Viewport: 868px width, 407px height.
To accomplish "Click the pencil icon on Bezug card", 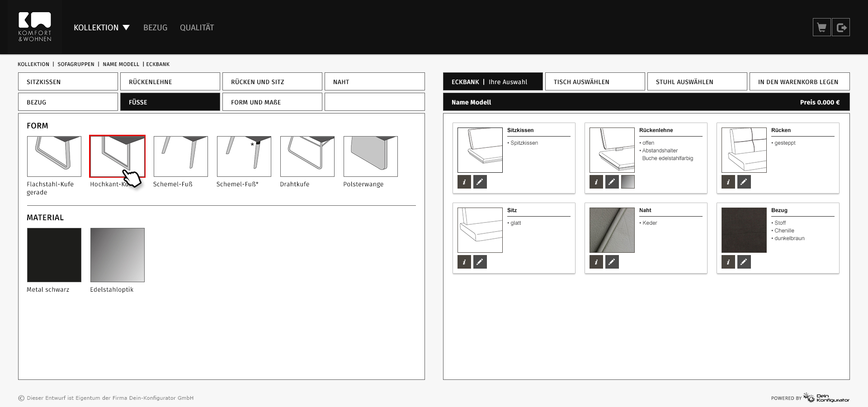I will click(x=744, y=262).
